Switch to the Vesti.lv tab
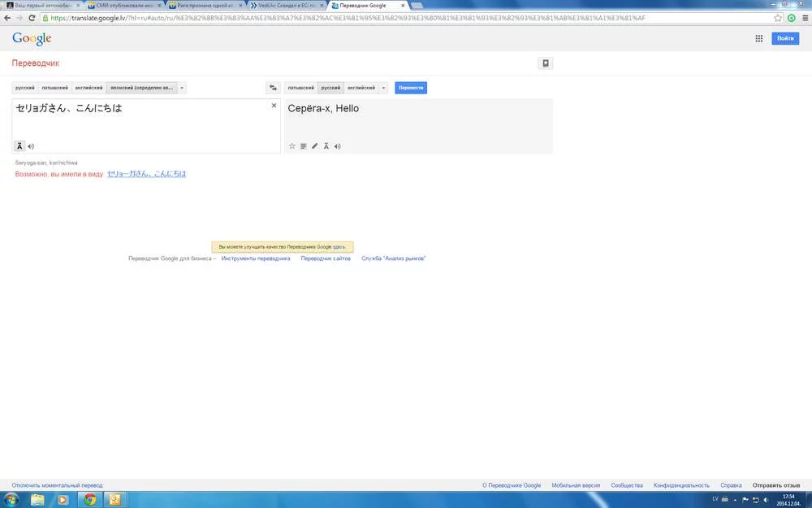 coord(287,5)
